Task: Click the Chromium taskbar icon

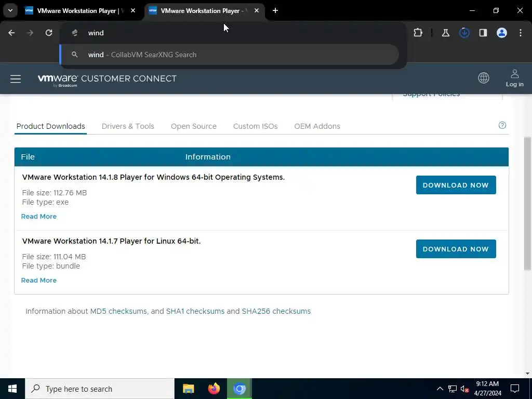Action: [239, 389]
